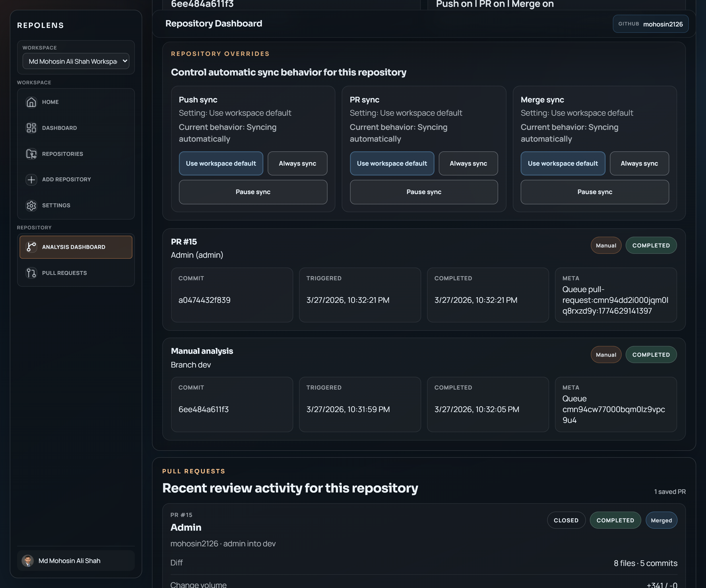Click the GITHUB mohosin2126 badge
Screen dimensions: 706x588
pos(651,24)
